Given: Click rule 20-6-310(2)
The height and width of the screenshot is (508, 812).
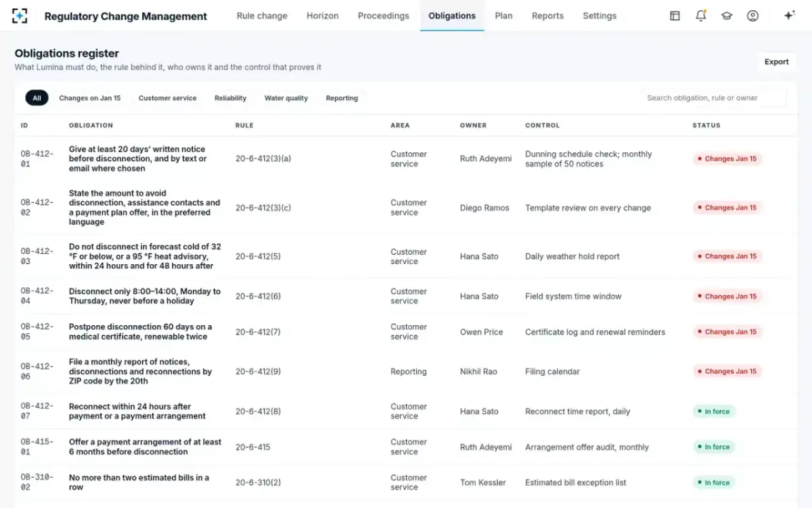Looking at the screenshot, I should click(258, 482).
